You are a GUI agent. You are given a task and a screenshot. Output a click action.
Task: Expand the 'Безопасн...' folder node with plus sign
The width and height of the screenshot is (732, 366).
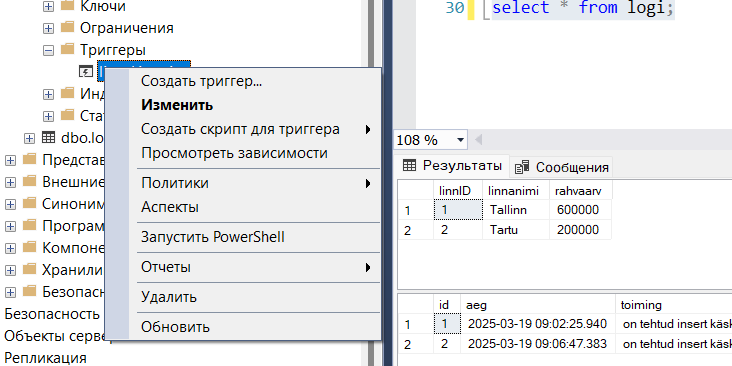pos(10,292)
